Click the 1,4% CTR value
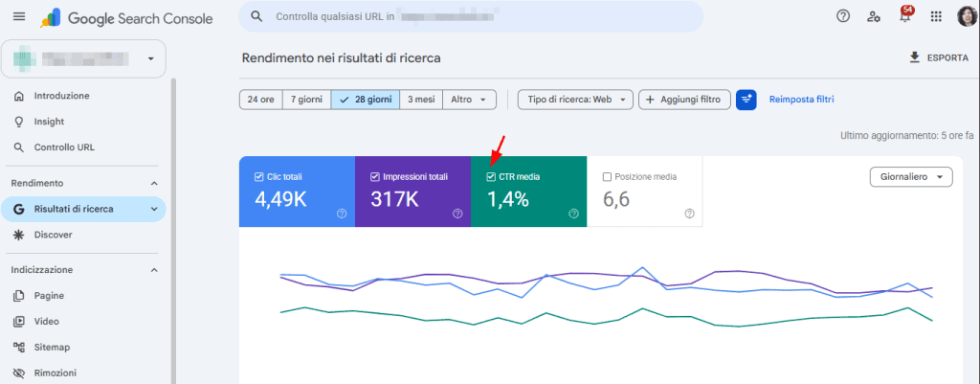980x384 pixels. (x=508, y=199)
